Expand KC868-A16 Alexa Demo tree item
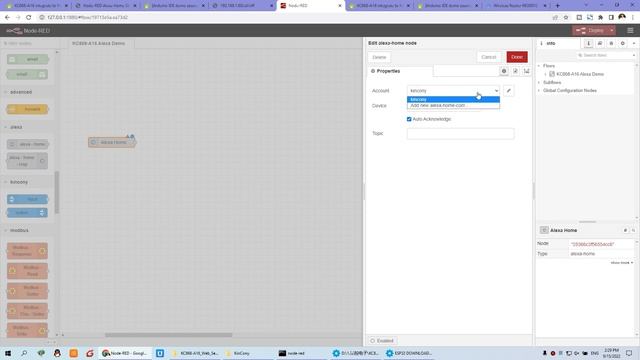The height and width of the screenshot is (360, 640). 545,74
